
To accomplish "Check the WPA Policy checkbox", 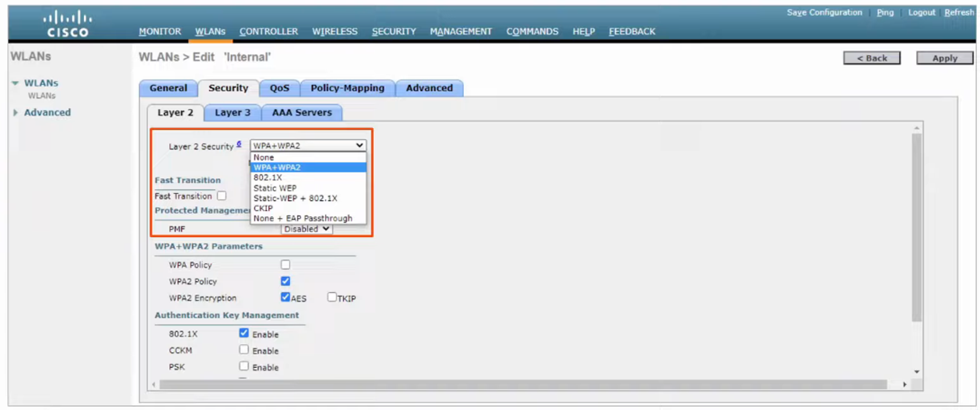I will [285, 265].
